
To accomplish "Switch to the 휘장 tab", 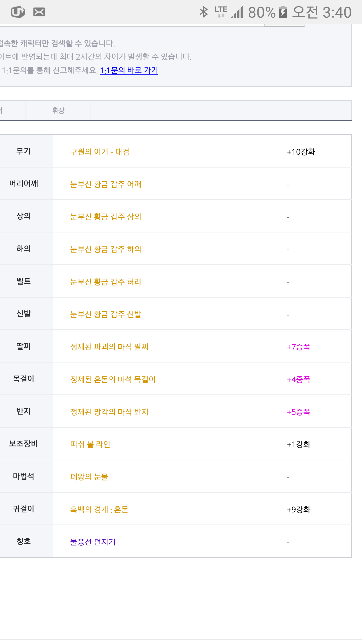I will [x=58, y=110].
